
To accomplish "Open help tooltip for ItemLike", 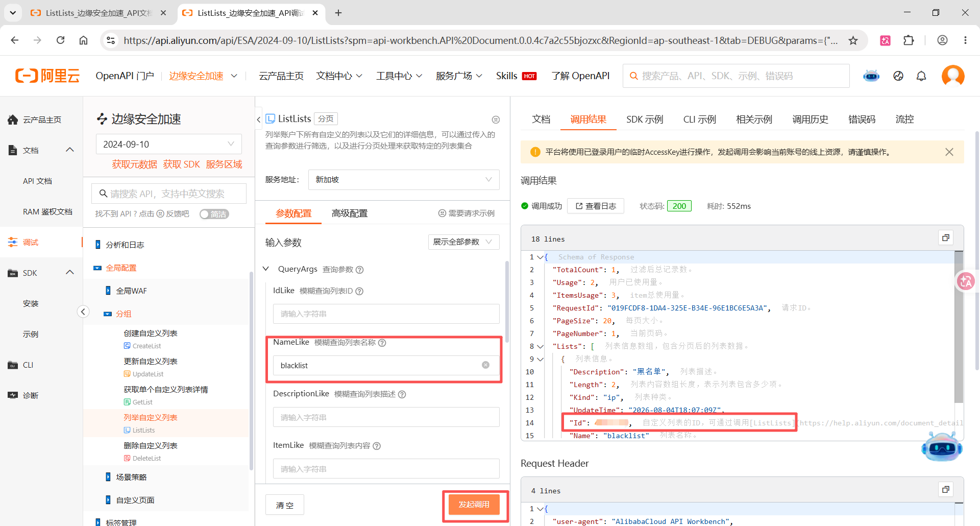I will pyautogui.click(x=377, y=446).
